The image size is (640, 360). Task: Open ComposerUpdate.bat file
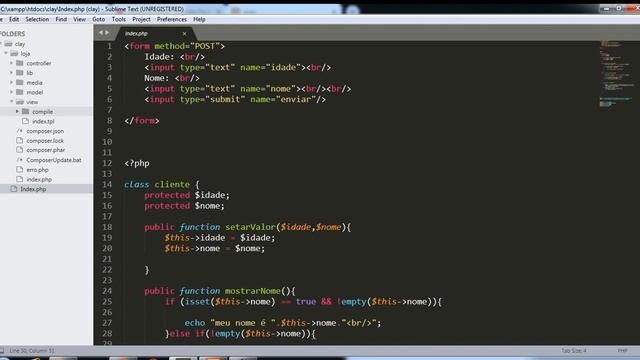(54, 160)
